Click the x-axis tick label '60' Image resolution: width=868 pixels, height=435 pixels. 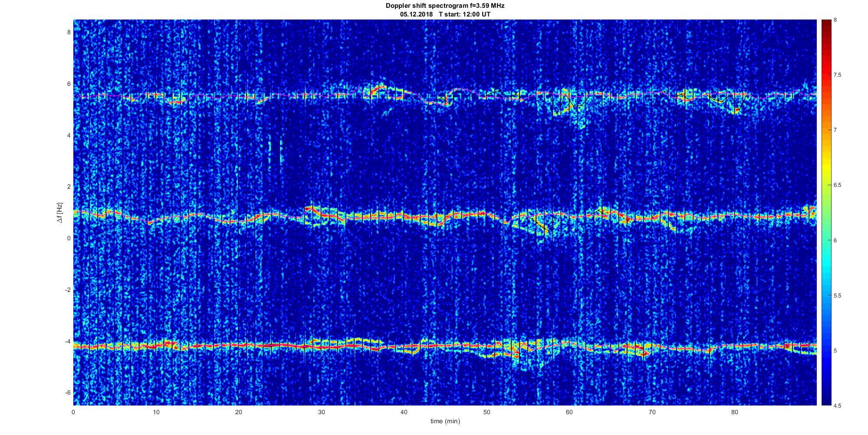point(569,412)
